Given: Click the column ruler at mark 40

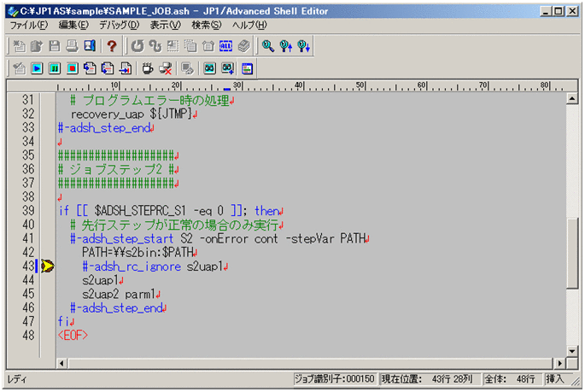Looking at the screenshot, I should (298, 85).
